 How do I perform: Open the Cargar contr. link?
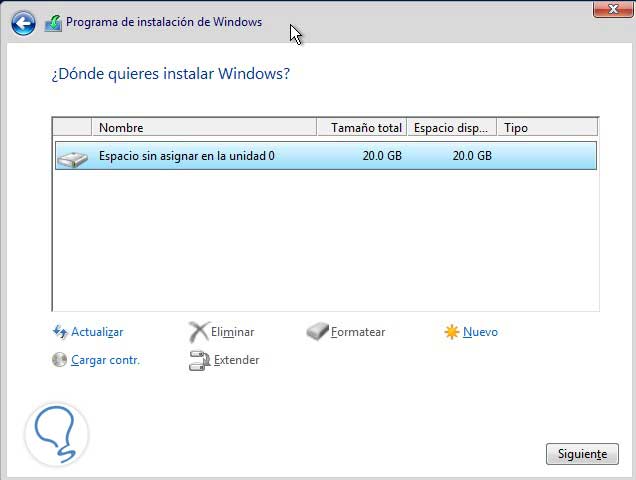(105, 360)
